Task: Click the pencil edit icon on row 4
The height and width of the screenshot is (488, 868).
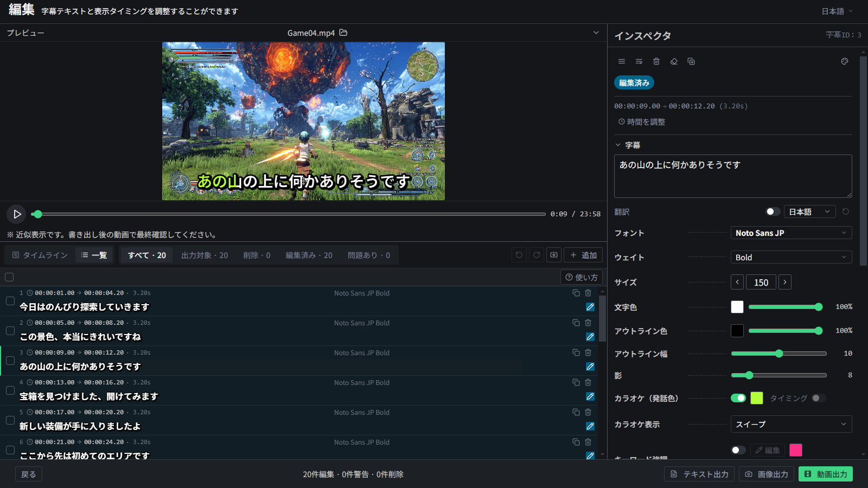Action: (590, 396)
